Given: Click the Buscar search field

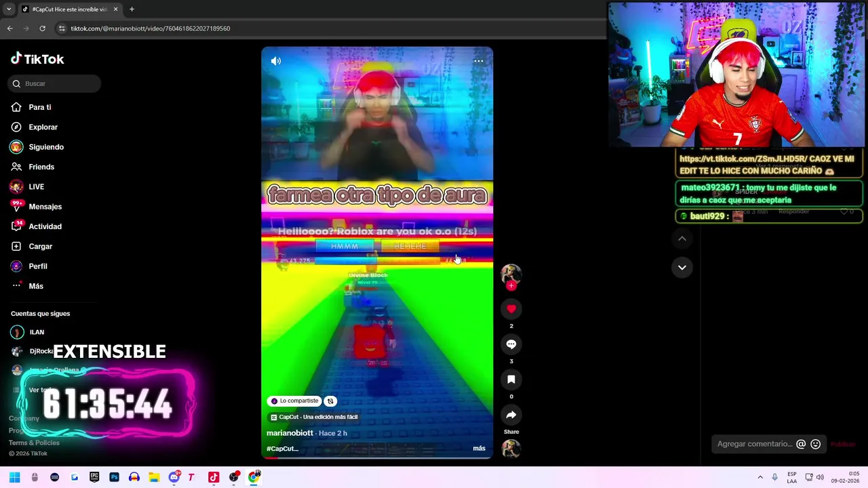Looking at the screenshot, I should pos(56,83).
